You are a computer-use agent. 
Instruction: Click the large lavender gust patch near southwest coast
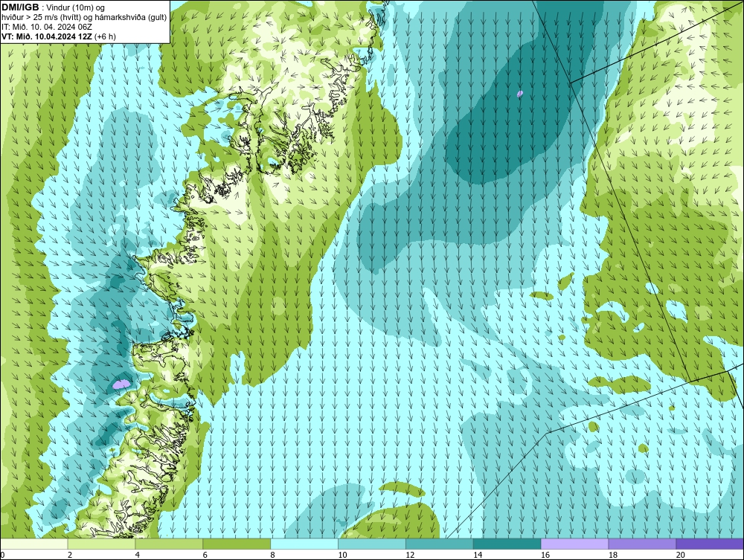[121, 384]
